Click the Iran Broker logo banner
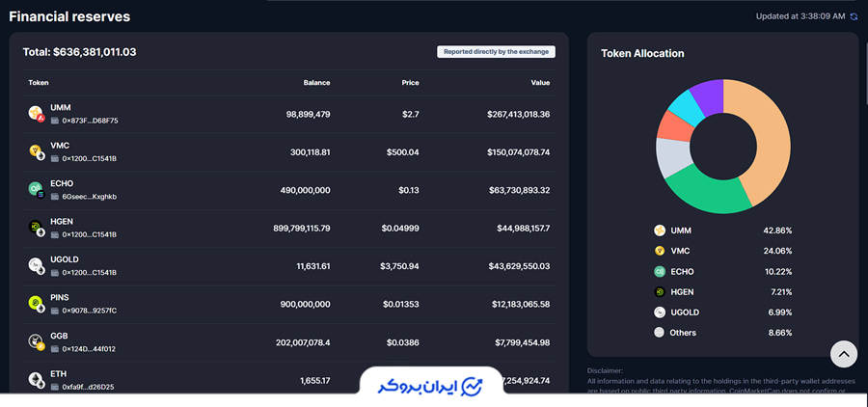Screen dimensions: 868x407 coord(430,386)
